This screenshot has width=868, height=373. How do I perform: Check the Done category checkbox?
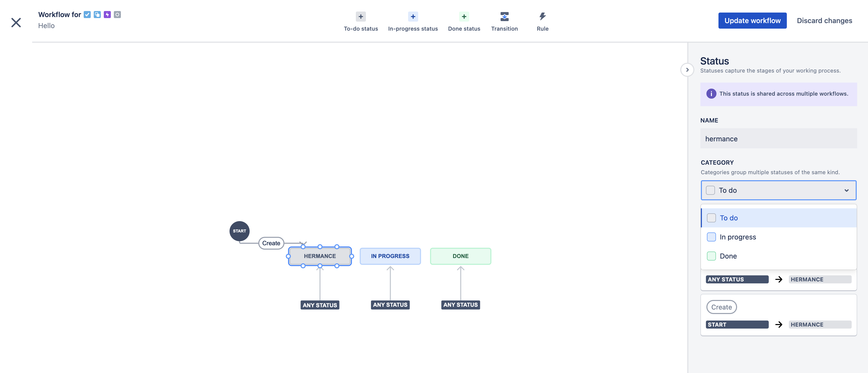click(x=711, y=256)
